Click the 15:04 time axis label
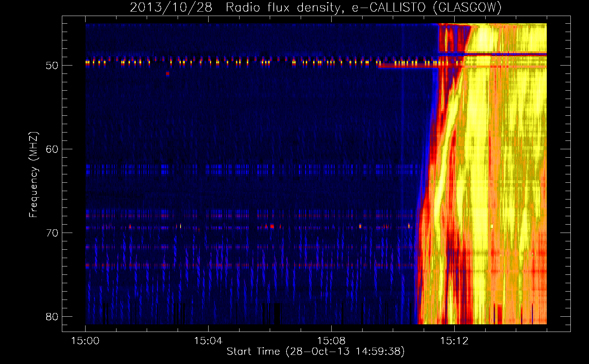 (208, 341)
